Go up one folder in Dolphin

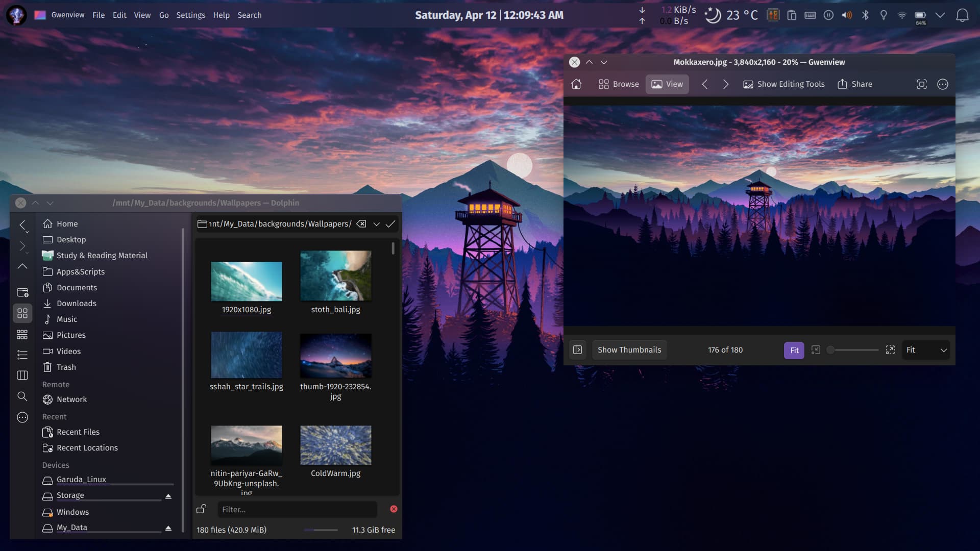pyautogui.click(x=22, y=266)
